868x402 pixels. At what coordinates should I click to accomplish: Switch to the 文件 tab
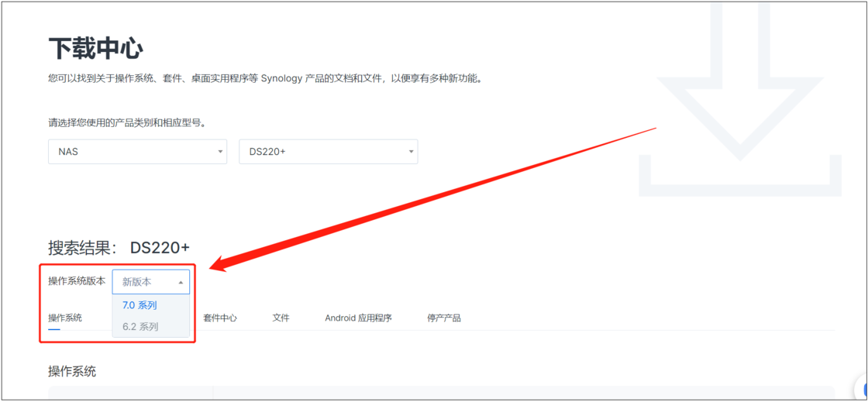pos(281,318)
